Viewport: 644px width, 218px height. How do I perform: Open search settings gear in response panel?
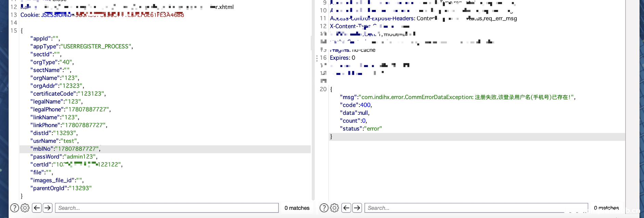[x=334, y=208]
